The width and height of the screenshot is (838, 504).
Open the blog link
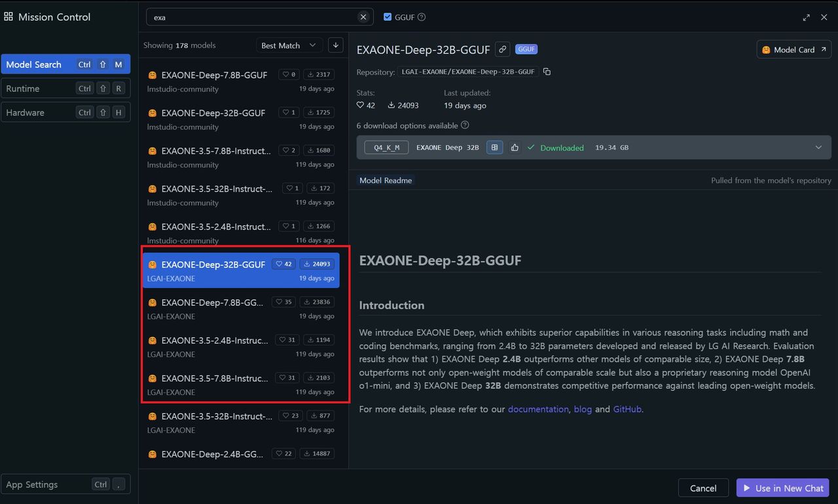pyautogui.click(x=583, y=409)
